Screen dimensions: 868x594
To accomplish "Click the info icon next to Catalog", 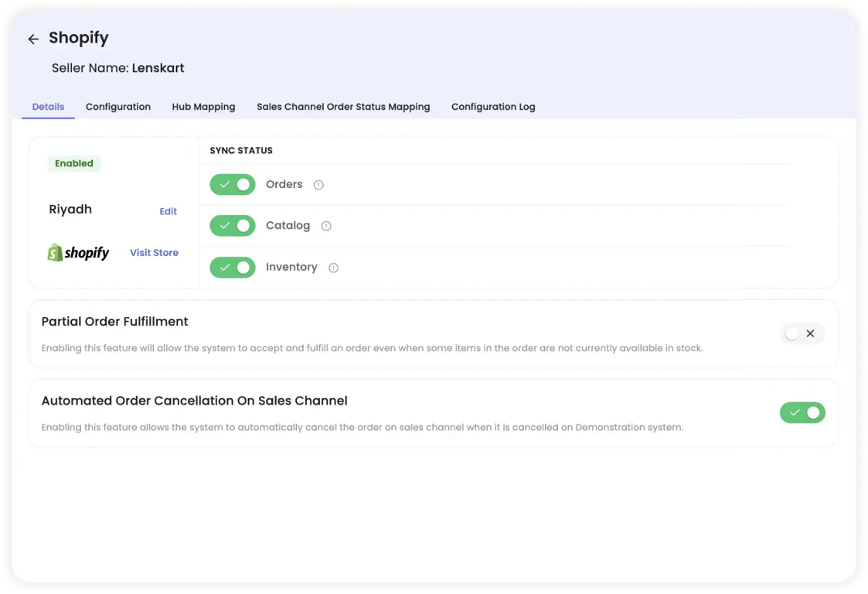I will tap(326, 226).
